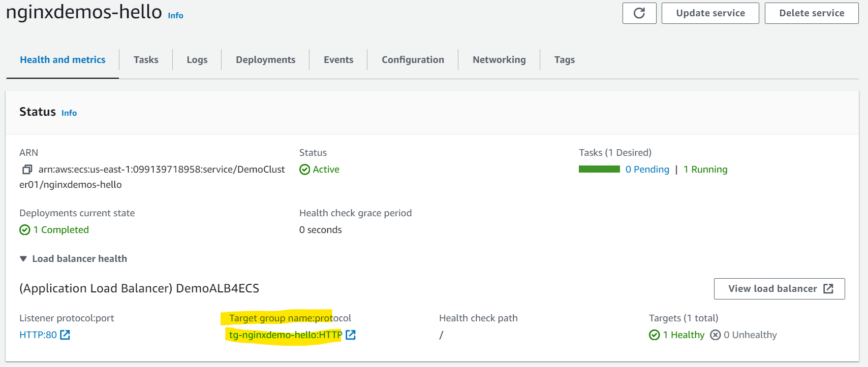Click the DemoALB4ECS load balancer name
868x367 pixels.
click(218, 288)
